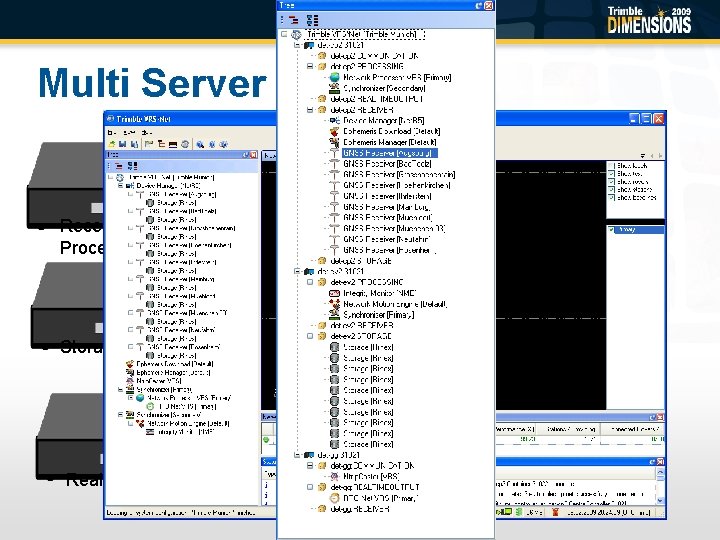Minimize the Trimble VRS Net window
The width and height of the screenshot is (720, 540).
click(634, 119)
